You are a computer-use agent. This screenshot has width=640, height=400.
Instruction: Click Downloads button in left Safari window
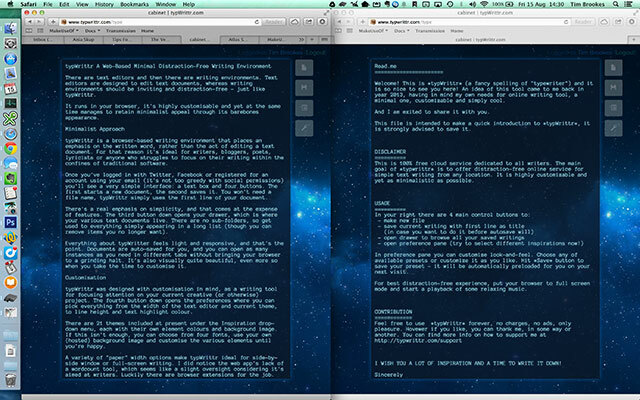click(x=322, y=22)
